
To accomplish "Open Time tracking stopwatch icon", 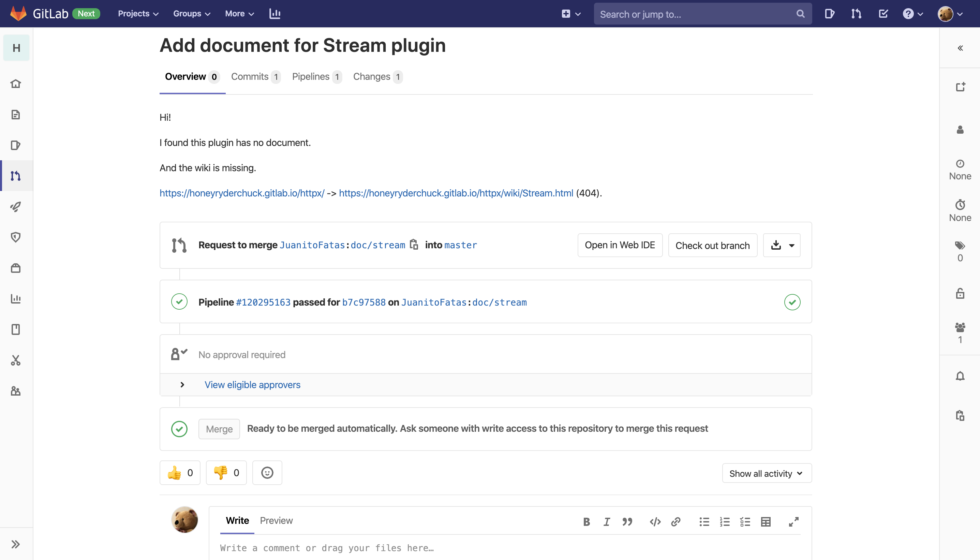I will coord(960,205).
